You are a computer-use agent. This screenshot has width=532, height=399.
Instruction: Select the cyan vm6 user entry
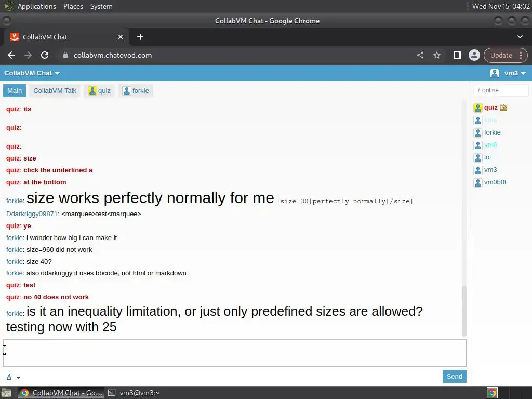[490, 145]
